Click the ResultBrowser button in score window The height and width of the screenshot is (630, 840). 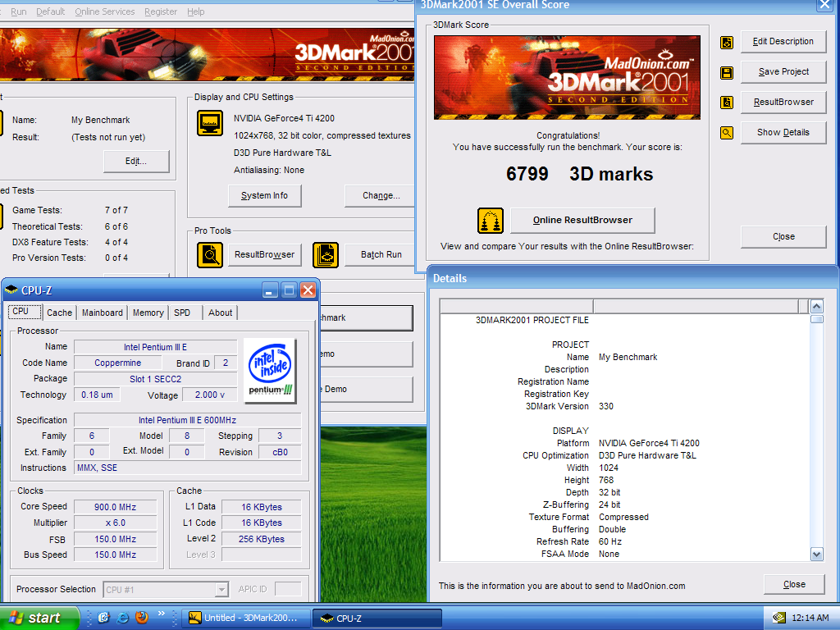783,103
